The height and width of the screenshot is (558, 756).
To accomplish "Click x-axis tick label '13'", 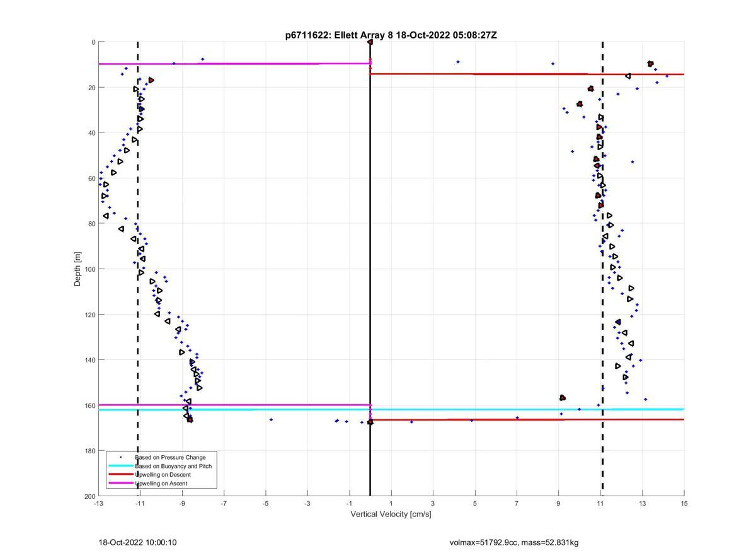I will [643, 504].
